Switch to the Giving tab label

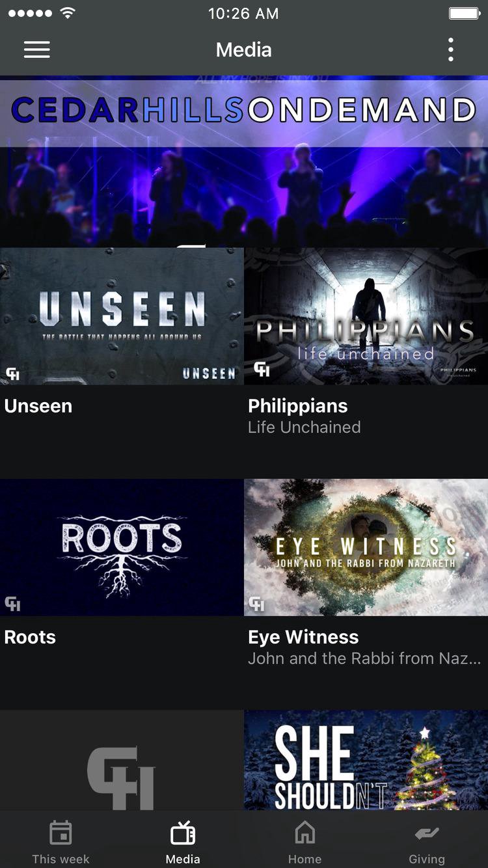click(427, 859)
